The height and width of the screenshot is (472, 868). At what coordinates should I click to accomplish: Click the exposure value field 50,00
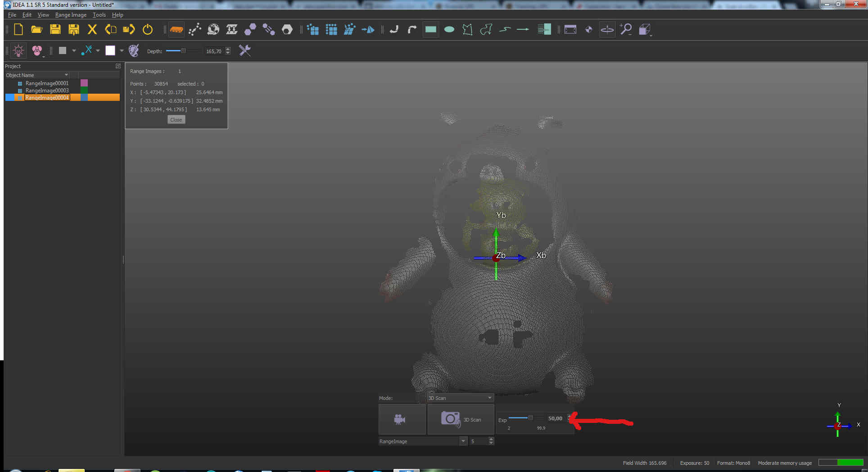(555, 418)
